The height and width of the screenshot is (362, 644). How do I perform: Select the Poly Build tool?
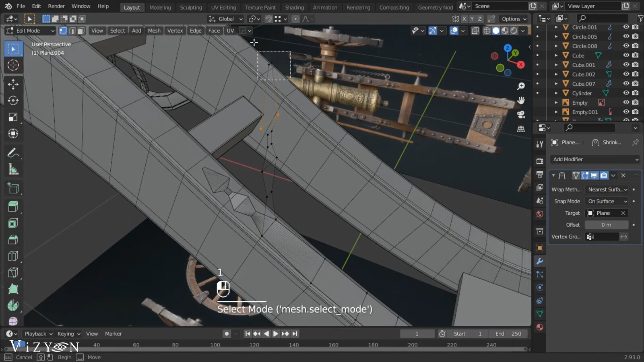13,289
